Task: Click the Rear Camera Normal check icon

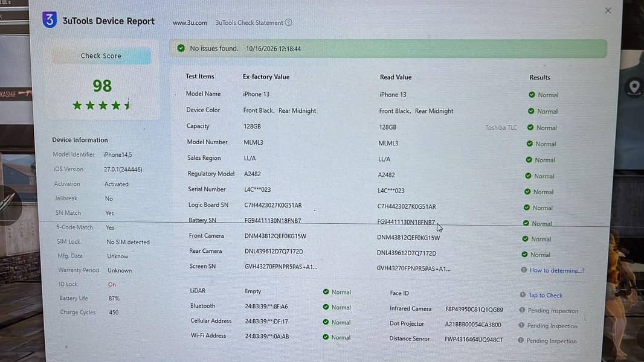Action: (x=524, y=255)
